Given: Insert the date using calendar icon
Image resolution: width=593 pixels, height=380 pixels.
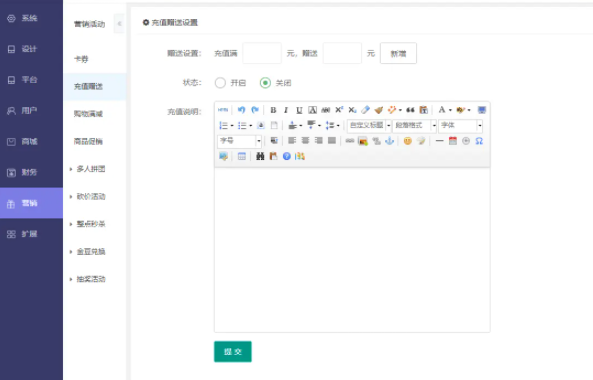Looking at the screenshot, I should coord(453,141).
